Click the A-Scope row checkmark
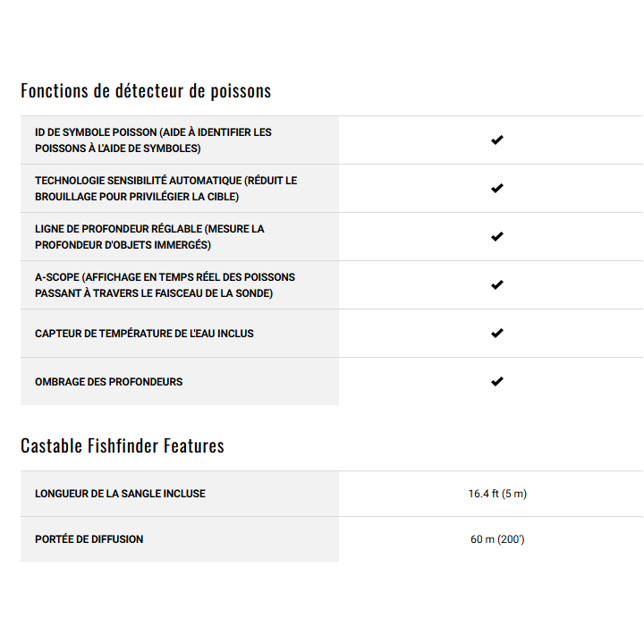This screenshot has width=644, height=644. coord(497,285)
